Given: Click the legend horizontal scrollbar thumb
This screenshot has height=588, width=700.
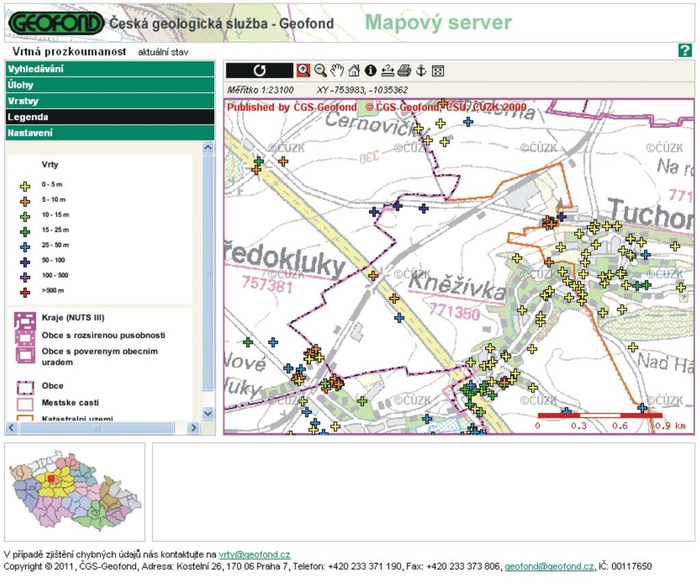Looking at the screenshot, I should tap(96, 428).
